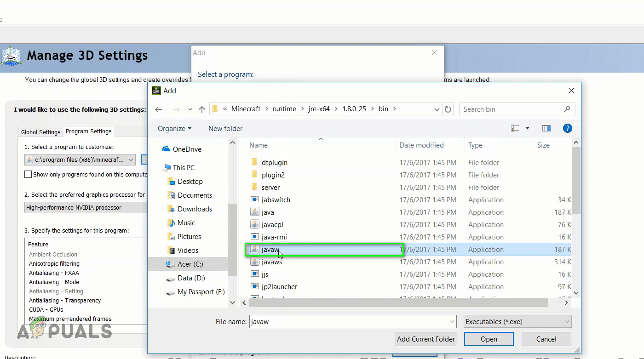Close the Select a program dialog behind
Screen dimensions: 644x359
435,53
